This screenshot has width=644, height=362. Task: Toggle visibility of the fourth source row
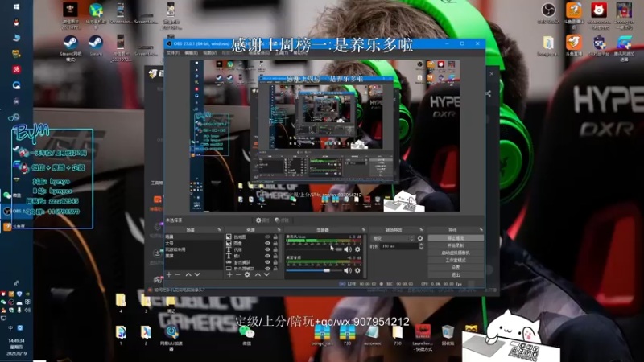pos(267,256)
